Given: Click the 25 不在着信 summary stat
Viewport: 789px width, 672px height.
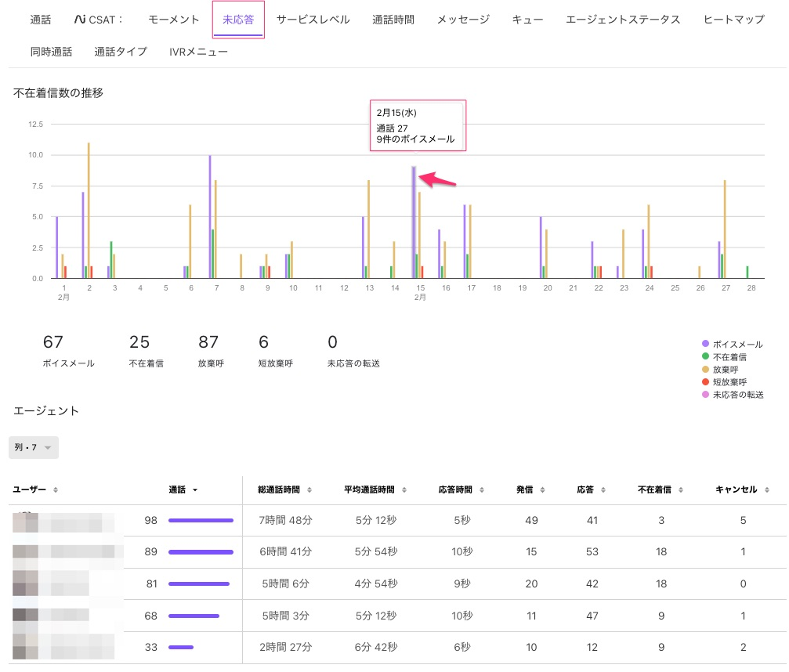Looking at the screenshot, I should 146,351.
